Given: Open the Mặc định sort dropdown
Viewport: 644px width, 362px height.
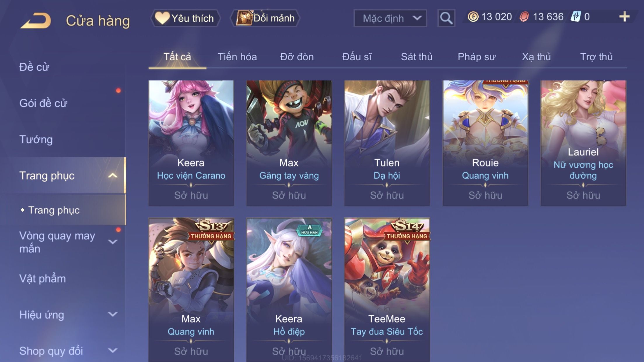Looking at the screenshot, I should coord(390,18).
